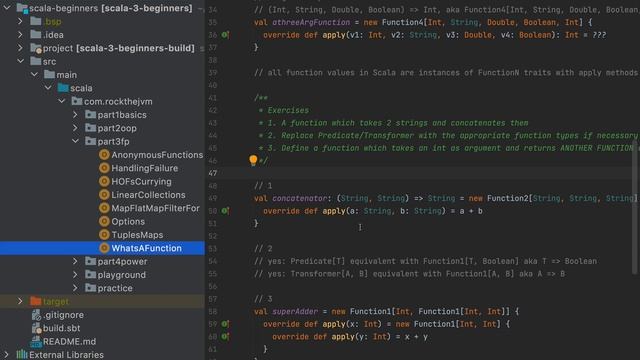The width and height of the screenshot is (640, 360).
Task: Click the practice package icon
Action: [90, 288]
